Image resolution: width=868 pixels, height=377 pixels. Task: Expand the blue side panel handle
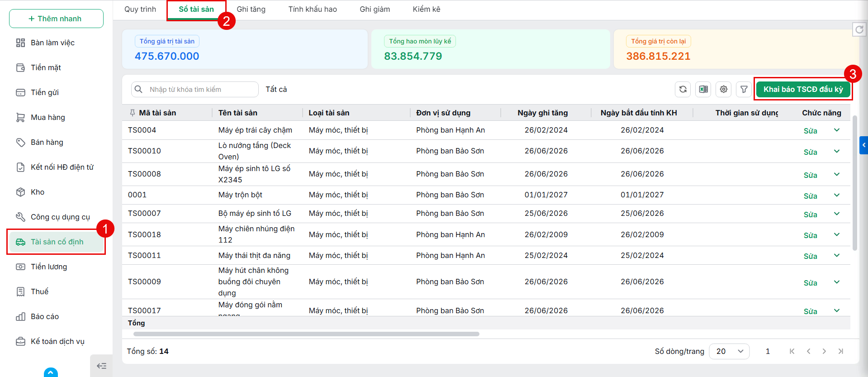[x=863, y=145]
